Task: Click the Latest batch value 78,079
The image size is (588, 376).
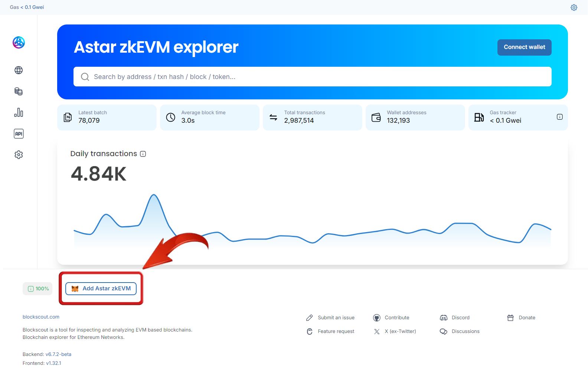Action: tap(89, 121)
